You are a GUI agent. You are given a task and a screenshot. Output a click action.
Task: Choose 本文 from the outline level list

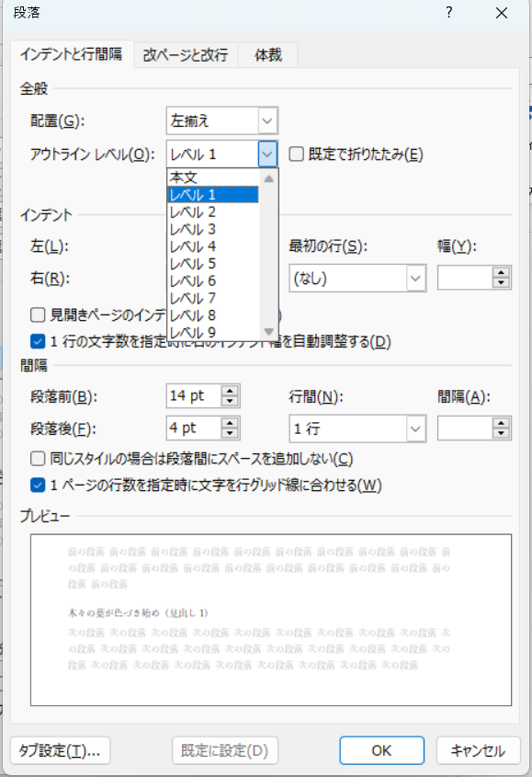coord(213,177)
